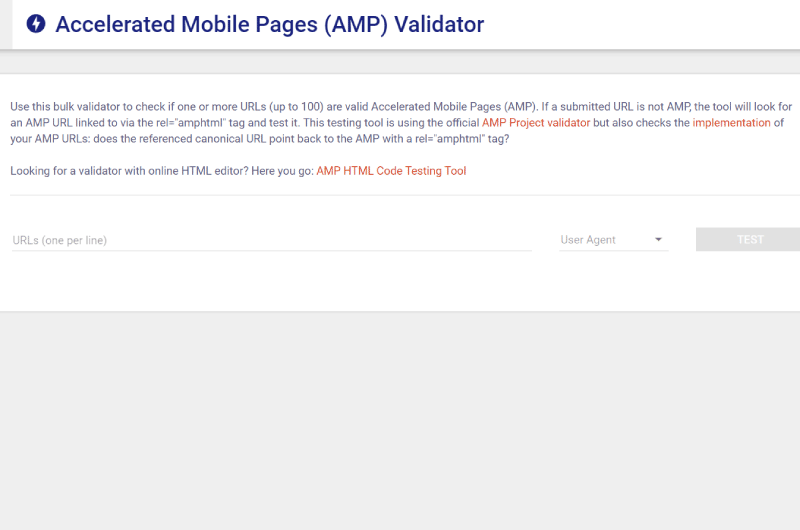The image size is (800, 530).
Task: Click the AMP lightning bolt logo icon
Action: (36, 23)
